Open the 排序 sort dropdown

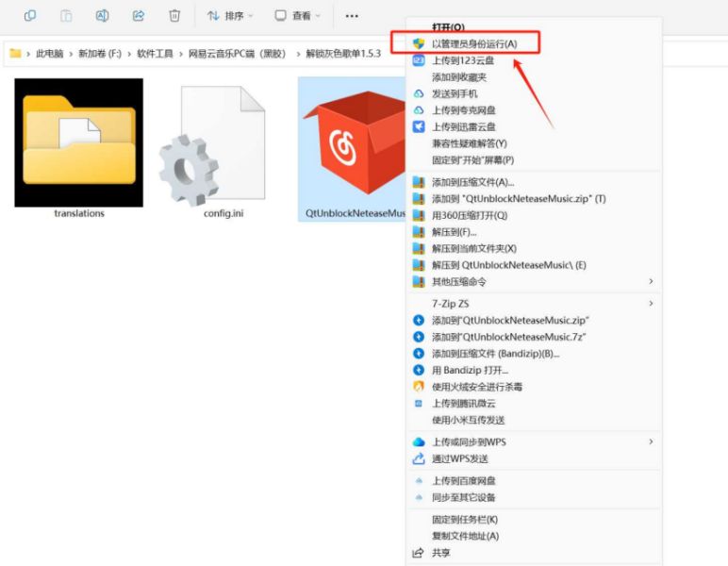(230, 16)
